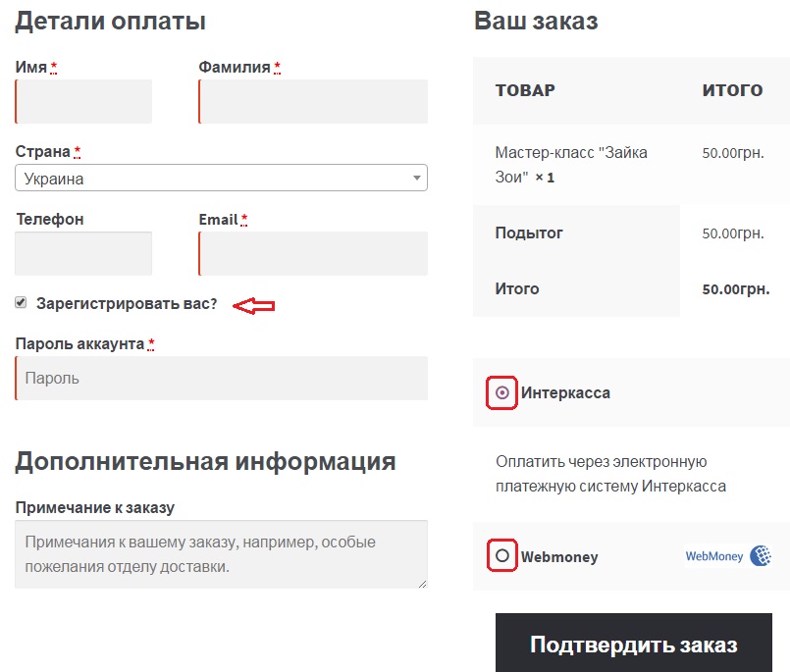
Task: Click the 'Ваш заказ' heading
Action: [x=536, y=22]
